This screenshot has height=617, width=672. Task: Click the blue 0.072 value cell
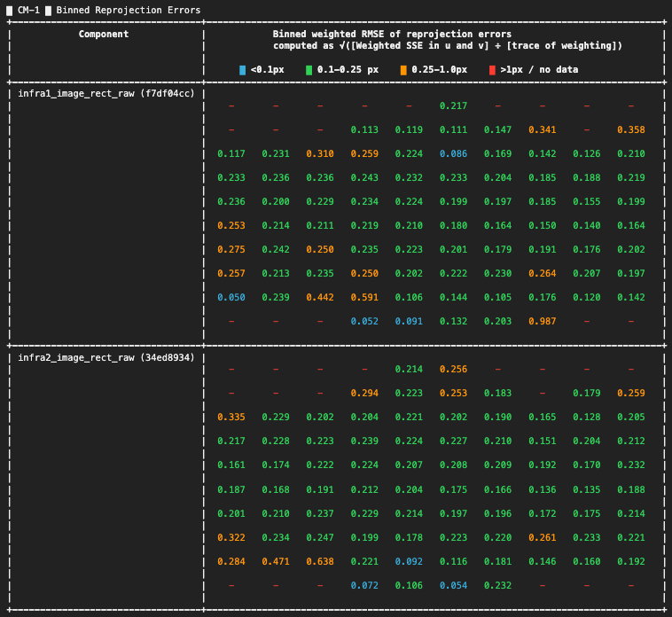pyautogui.click(x=364, y=584)
